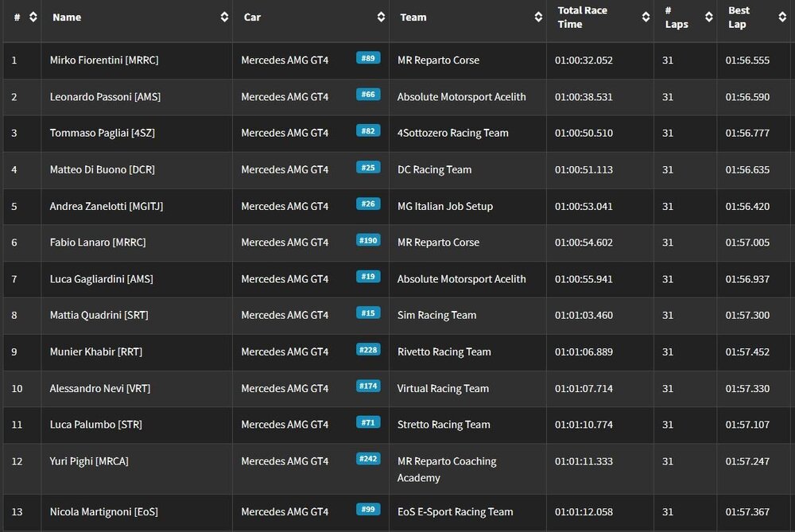Click driver name Andrea Zanelotti [MGITJ]
Viewport: 795px width, 532px height.
pos(107,207)
